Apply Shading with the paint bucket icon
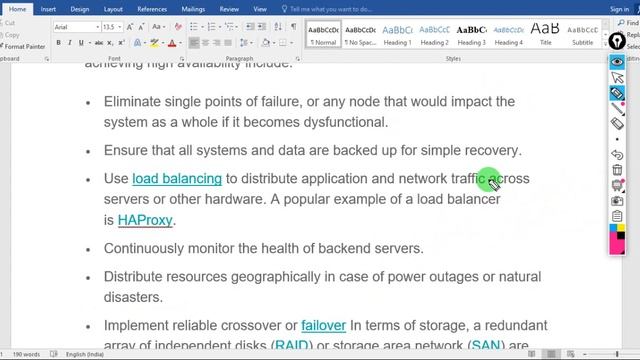The width and height of the screenshot is (640, 360). pos(266,43)
